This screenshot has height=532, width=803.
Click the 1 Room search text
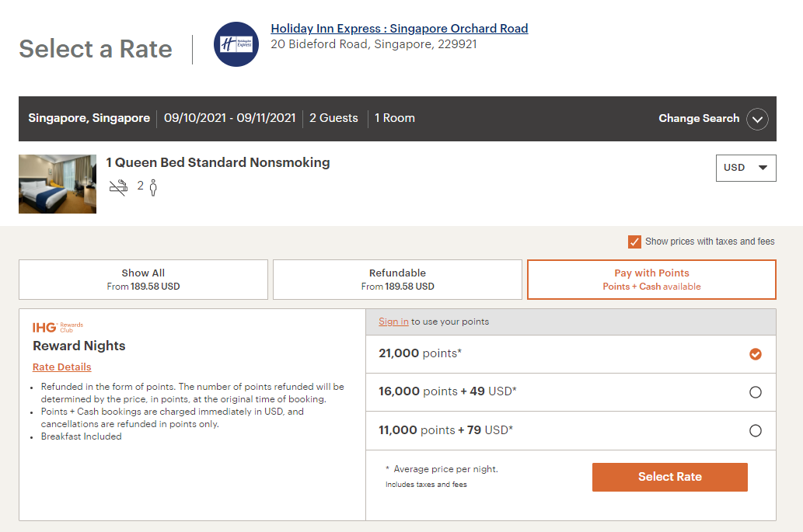(x=395, y=118)
